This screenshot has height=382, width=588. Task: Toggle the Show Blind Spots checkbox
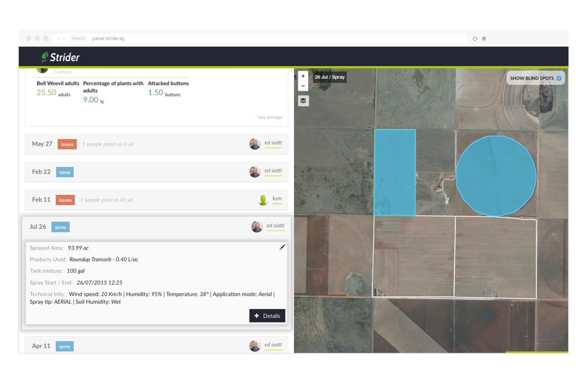click(x=559, y=78)
